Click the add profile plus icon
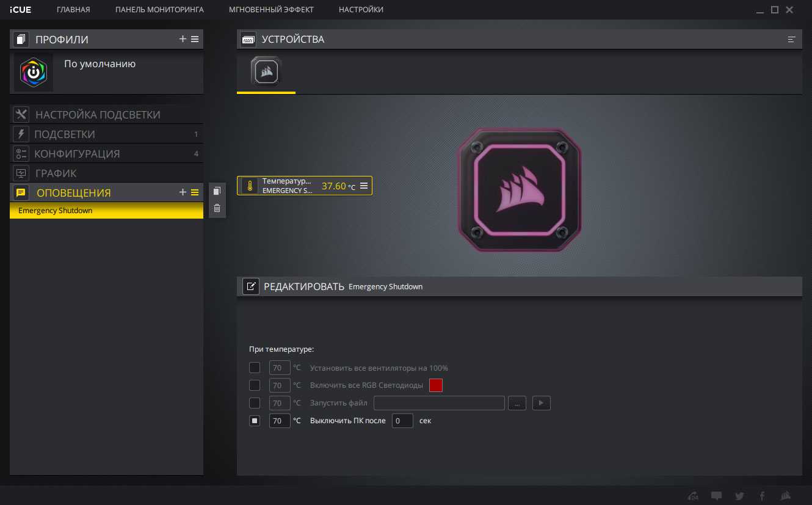 (183, 39)
